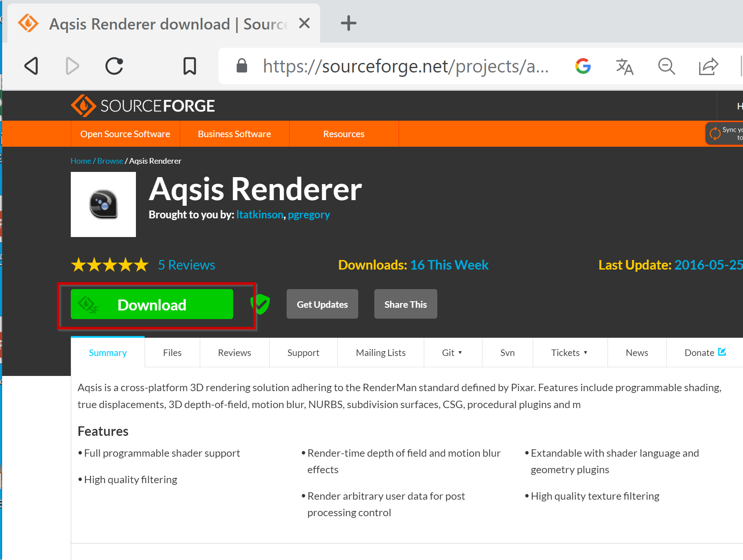This screenshot has width=743, height=560.
Task: Click the "Features" heading
Action: click(x=103, y=431)
